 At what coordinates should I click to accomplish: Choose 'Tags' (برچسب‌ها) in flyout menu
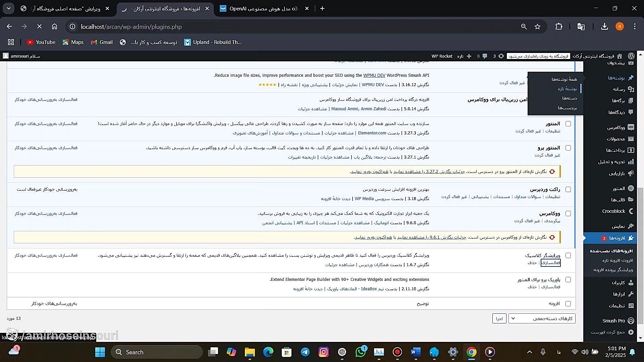[x=567, y=108]
